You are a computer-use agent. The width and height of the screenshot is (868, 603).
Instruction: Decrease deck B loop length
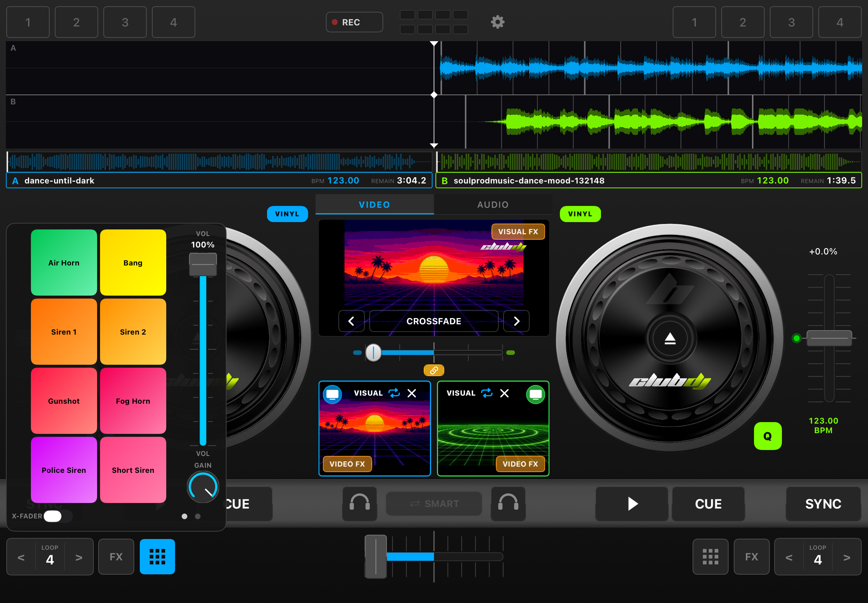[x=789, y=557]
